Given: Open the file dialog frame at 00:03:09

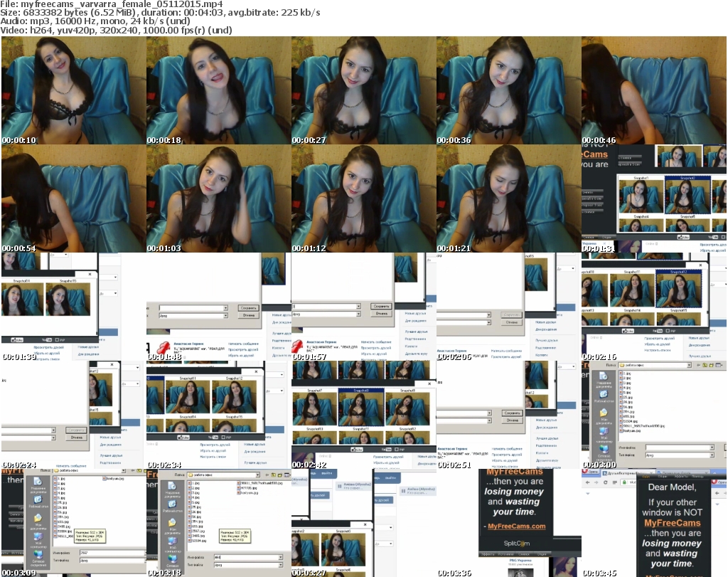Looking at the screenshot, I should coord(74,523).
